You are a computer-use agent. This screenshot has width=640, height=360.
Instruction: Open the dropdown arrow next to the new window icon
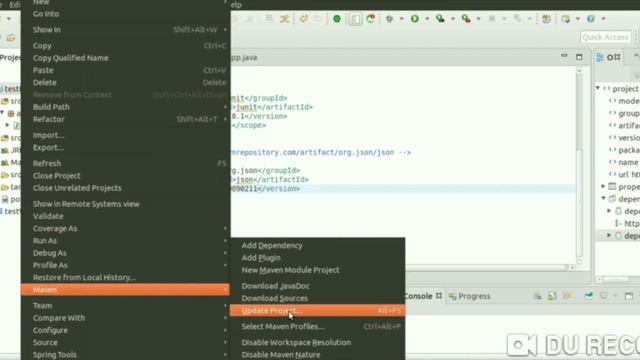tap(578, 19)
